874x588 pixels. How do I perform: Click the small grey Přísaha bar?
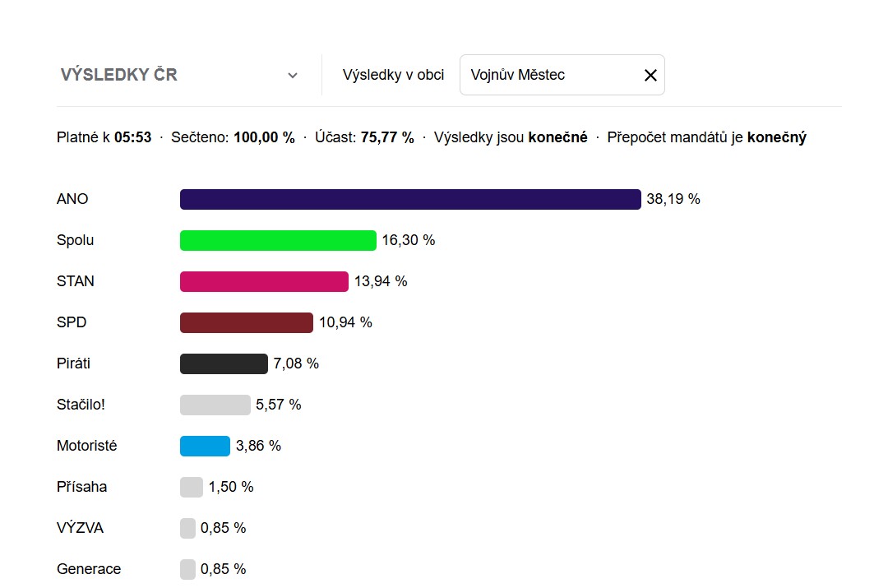pyautogui.click(x=192, y=487)
